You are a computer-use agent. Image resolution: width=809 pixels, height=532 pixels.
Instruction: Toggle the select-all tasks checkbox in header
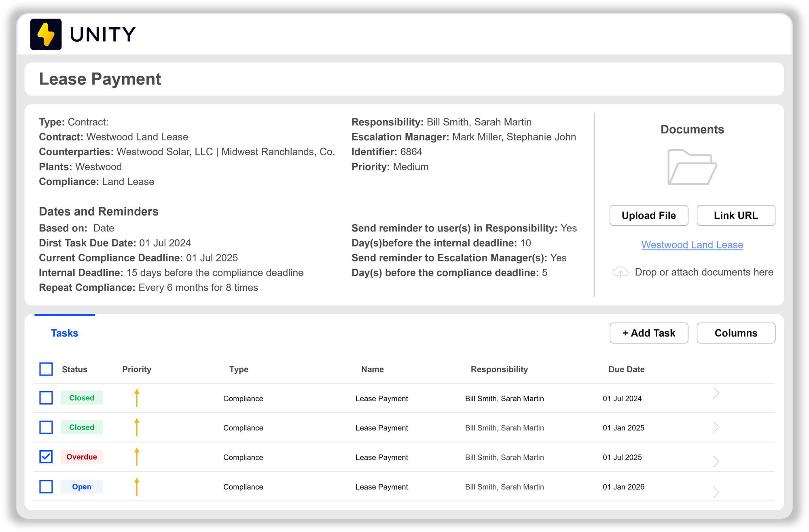46,369
